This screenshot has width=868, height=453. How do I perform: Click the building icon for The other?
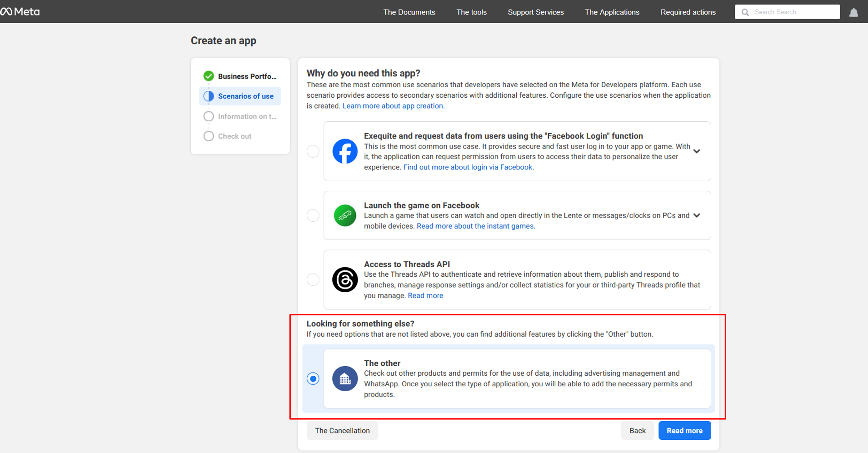[345, 378]
